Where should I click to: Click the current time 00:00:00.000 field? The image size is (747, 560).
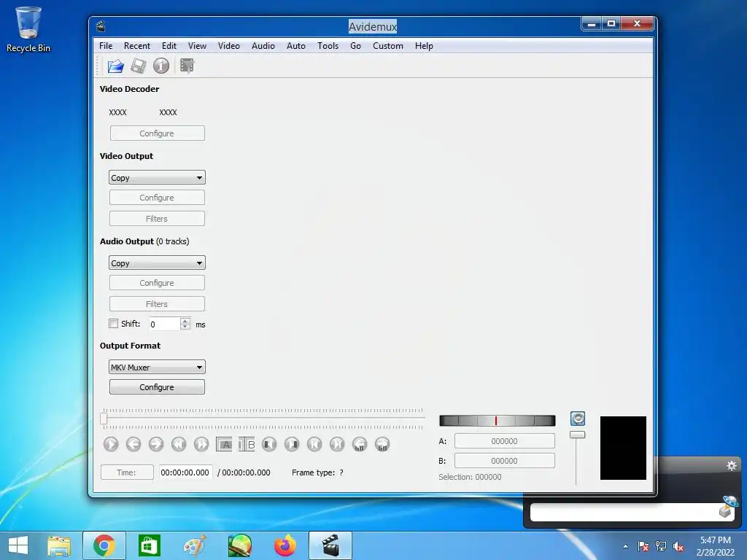coord(185,472)
